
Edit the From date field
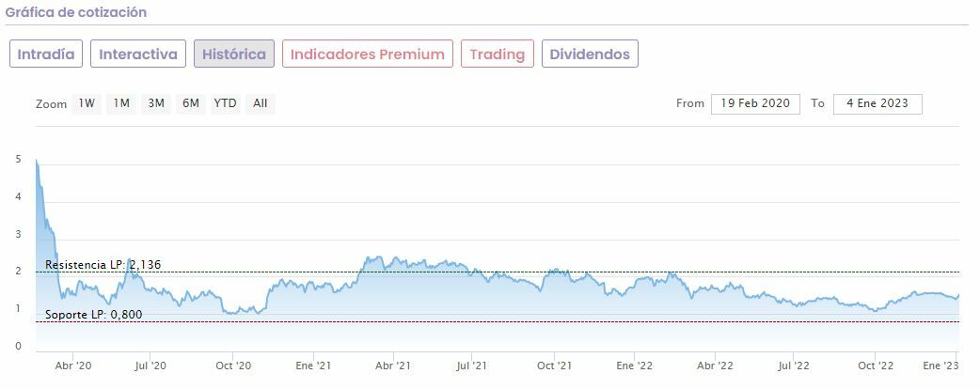coord(755,103)
